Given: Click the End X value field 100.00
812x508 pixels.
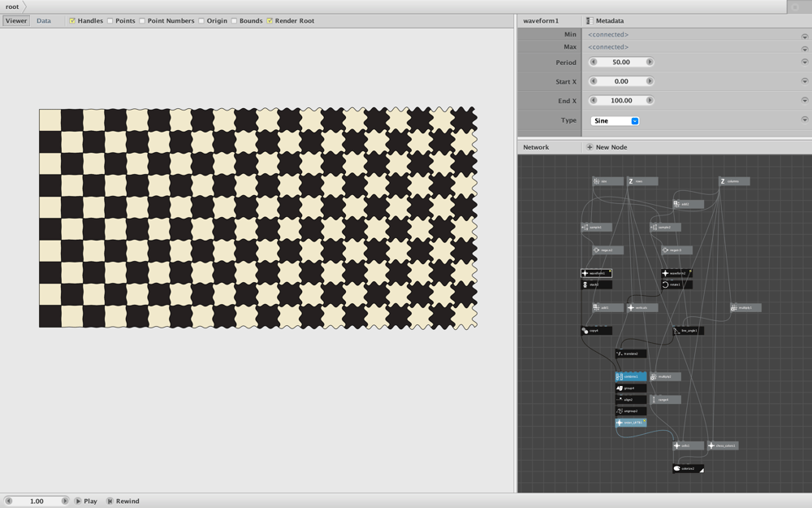Looking at the screenshot, I should tap(621, 101).
